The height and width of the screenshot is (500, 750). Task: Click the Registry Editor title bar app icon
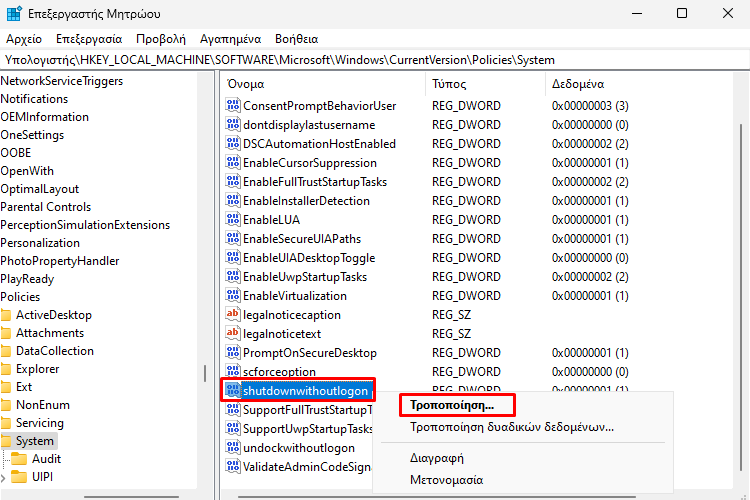14,13
